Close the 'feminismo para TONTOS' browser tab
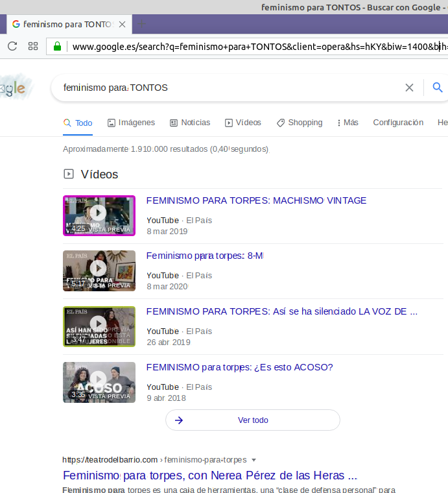The width and height of the screenshot is (448, 493). pyautogui.click(x=122, y=24)
